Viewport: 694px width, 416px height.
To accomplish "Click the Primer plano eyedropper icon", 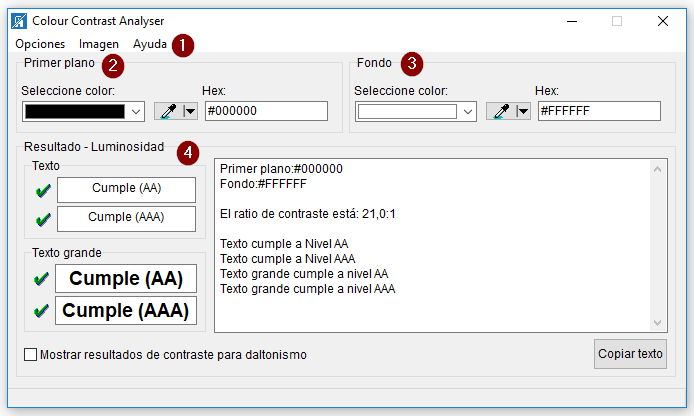I will (x=168, y=111).
